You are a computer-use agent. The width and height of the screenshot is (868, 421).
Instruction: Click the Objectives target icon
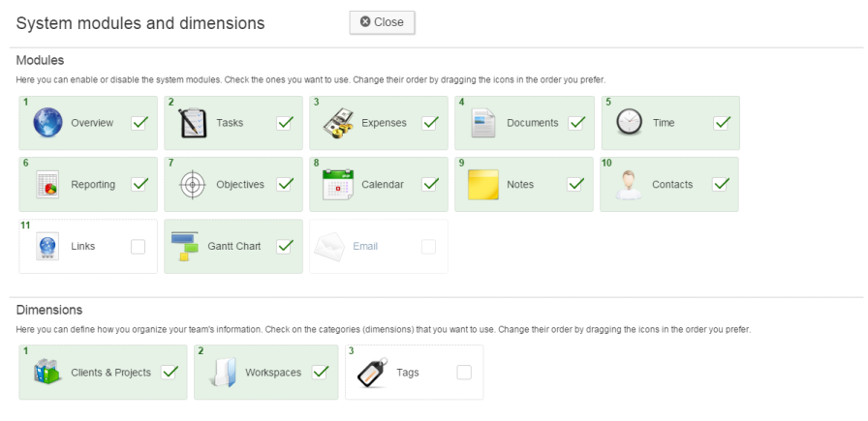tap(193, 185)
